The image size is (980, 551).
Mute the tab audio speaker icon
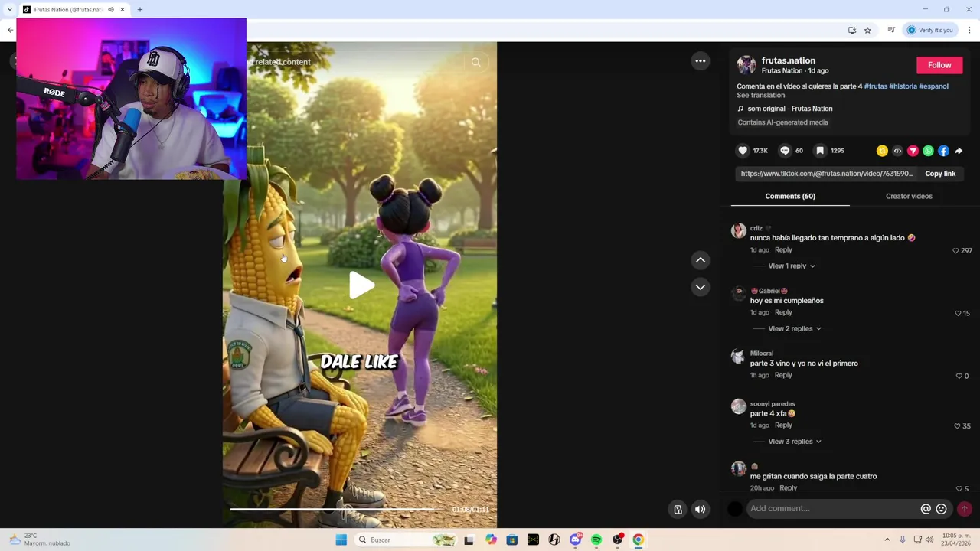111,9
